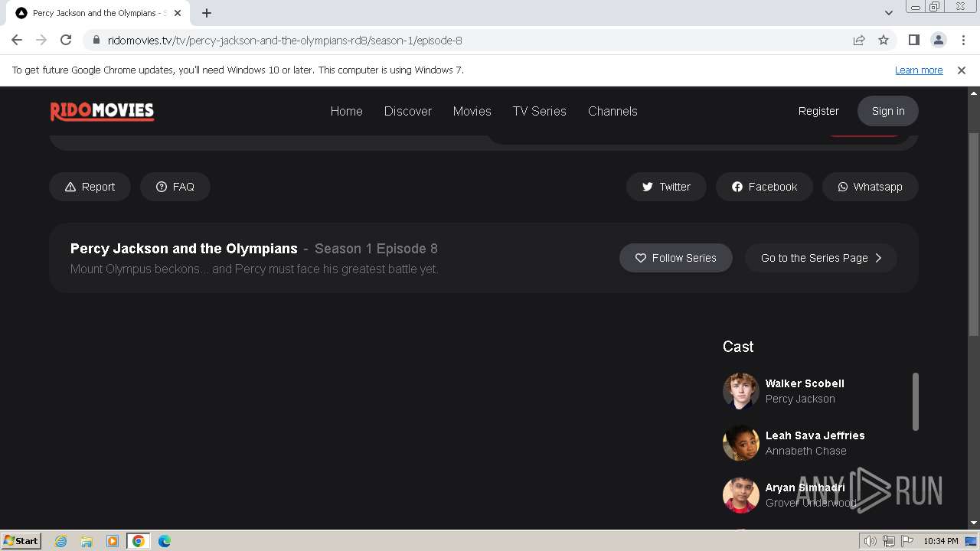980x551 pixels.
Task: Click the system clock
Action: click(941, 541)
